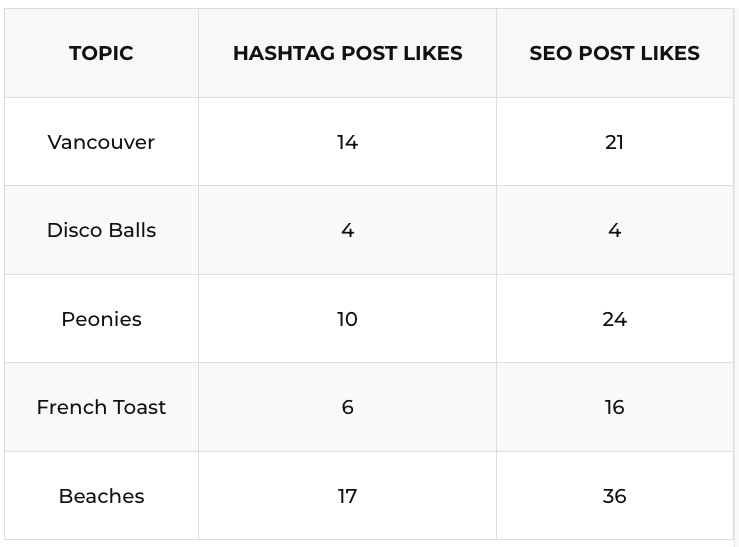Click Beaches hashtag likes value 17
Image resolution: width=739 pixels, height=547 pixels.
347,496
